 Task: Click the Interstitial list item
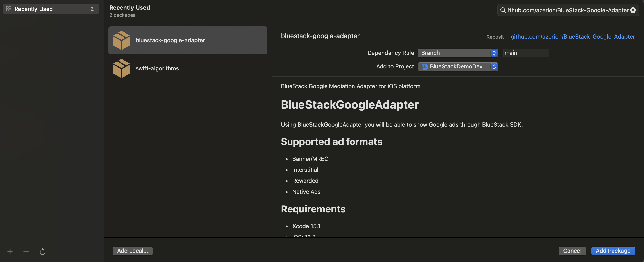pyautogui.click(x=305, y=170)
